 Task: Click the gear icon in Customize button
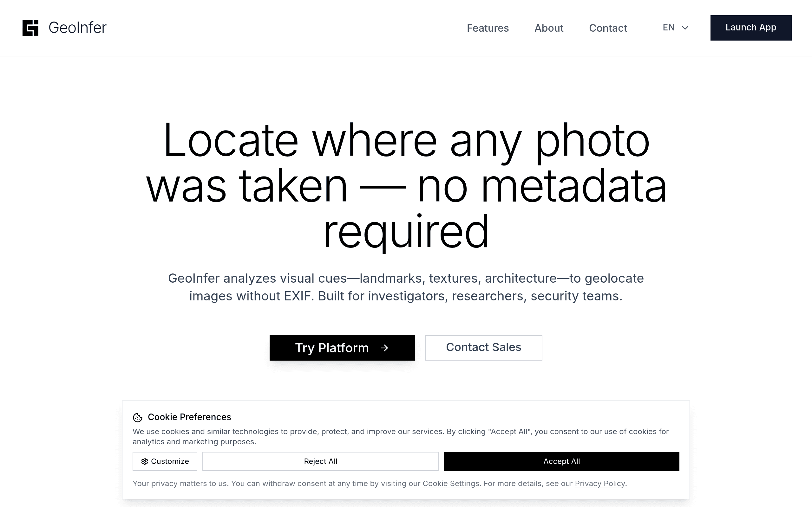[x=145, y=461]
